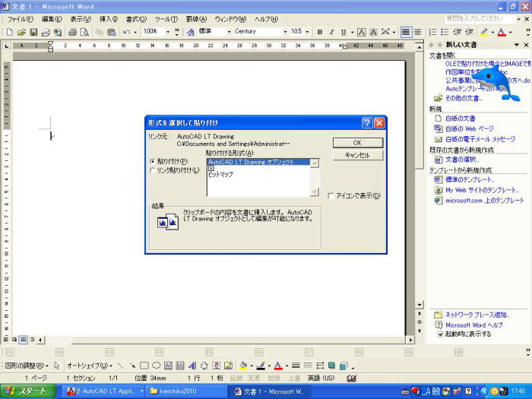Open the 挿入(I) menu
The height and width of the screenshot is (399, 532).
(109, 19)
